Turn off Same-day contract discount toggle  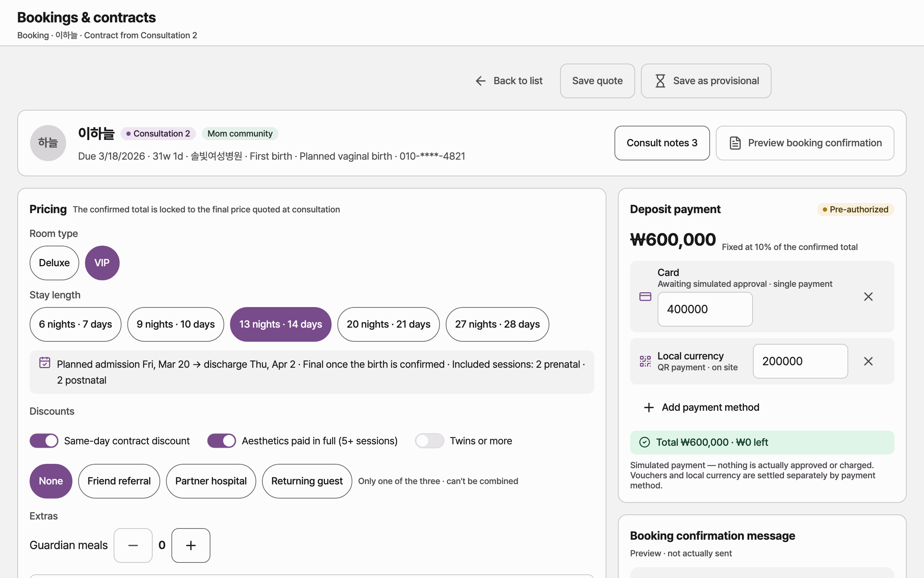click(x=44, y=441)
